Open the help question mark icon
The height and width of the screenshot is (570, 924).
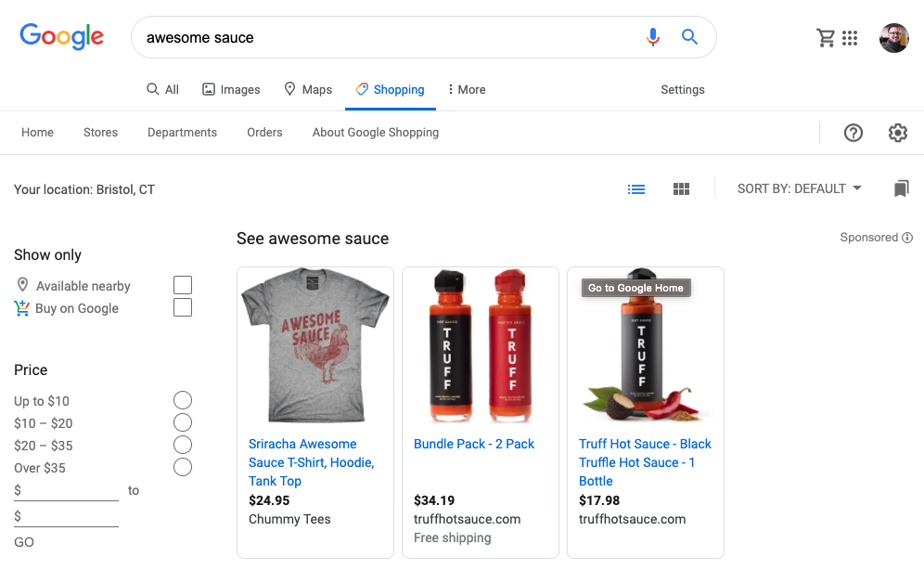click(853, 133)
